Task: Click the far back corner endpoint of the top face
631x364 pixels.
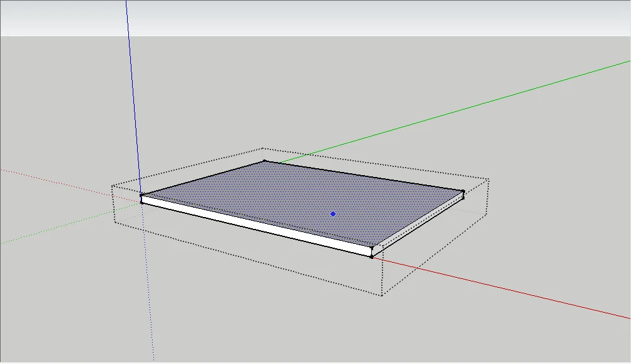Action: [264, 161]
